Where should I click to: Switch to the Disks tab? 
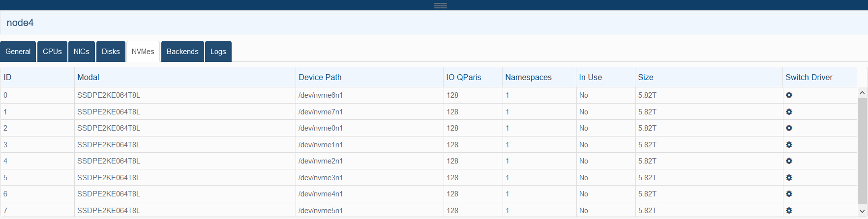point(111,52)
